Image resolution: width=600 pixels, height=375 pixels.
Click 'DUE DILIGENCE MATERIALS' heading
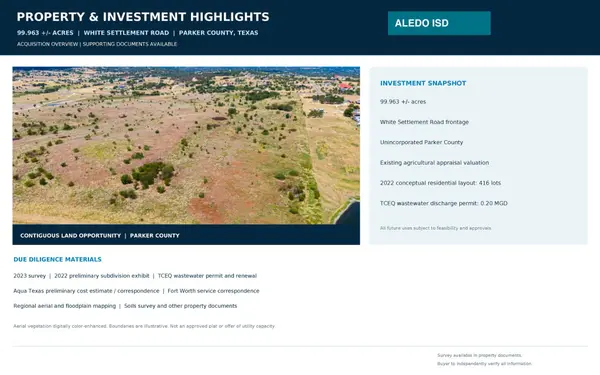(57, 259)
